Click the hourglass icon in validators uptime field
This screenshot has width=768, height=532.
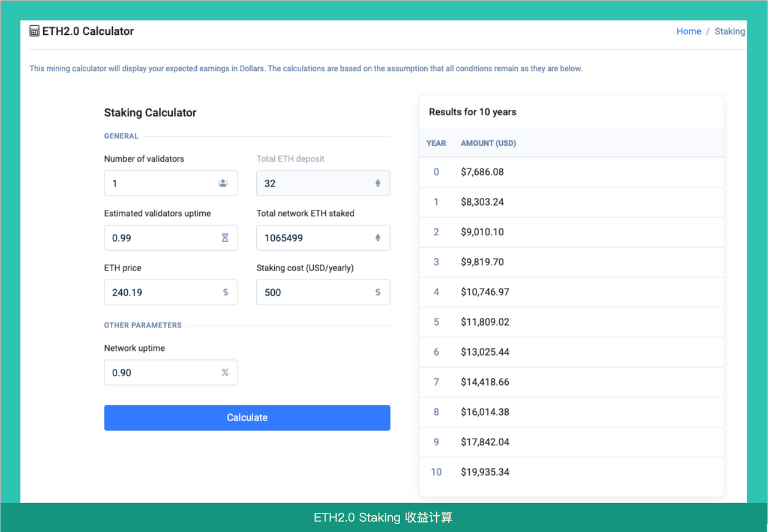click(x=225, y=238)
